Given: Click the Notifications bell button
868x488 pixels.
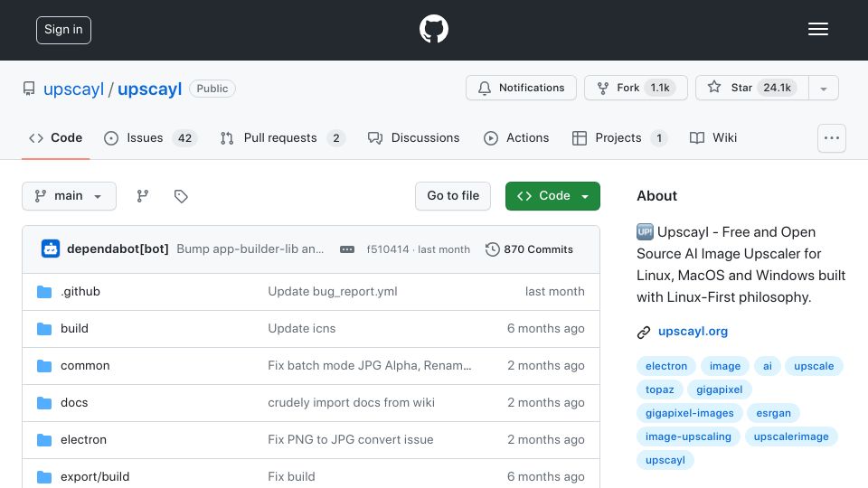Looking at the screenshot, I should click(x=521, y=88).
